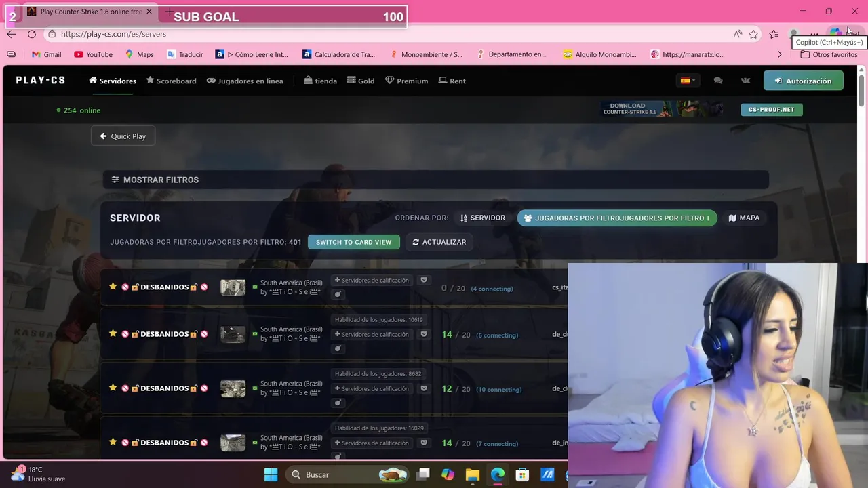The height and width of the screenshot is (488, 868).
Task: Reload the page with the refresh icon
Action: (32, 34)
